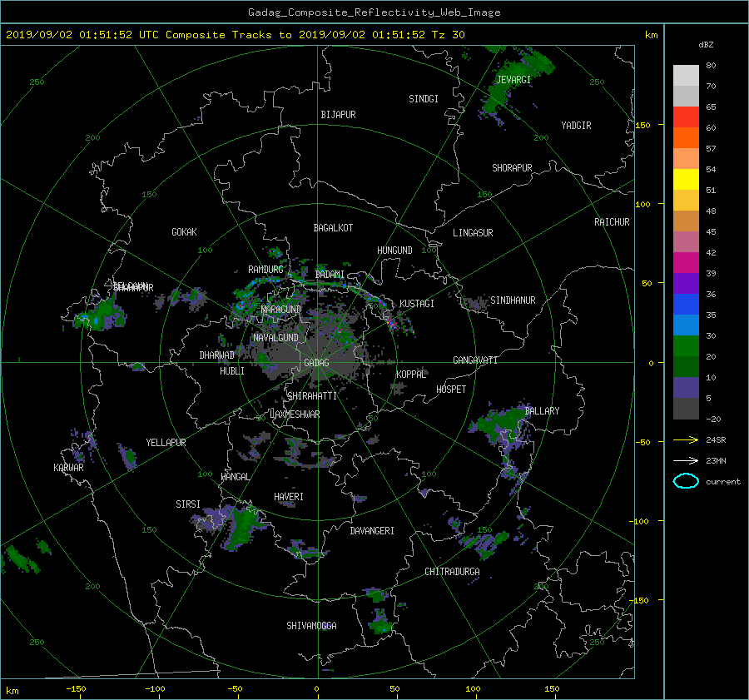Select the light gray 80 dBZ swatch
749x700 pixels.
click(x=686, y=76)
